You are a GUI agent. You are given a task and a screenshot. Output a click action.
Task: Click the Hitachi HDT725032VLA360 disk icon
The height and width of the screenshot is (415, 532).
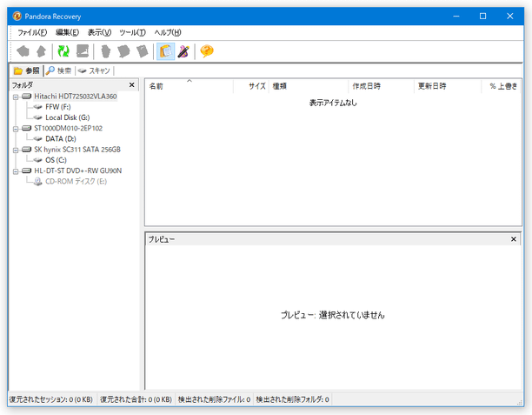tap(27, 97)
